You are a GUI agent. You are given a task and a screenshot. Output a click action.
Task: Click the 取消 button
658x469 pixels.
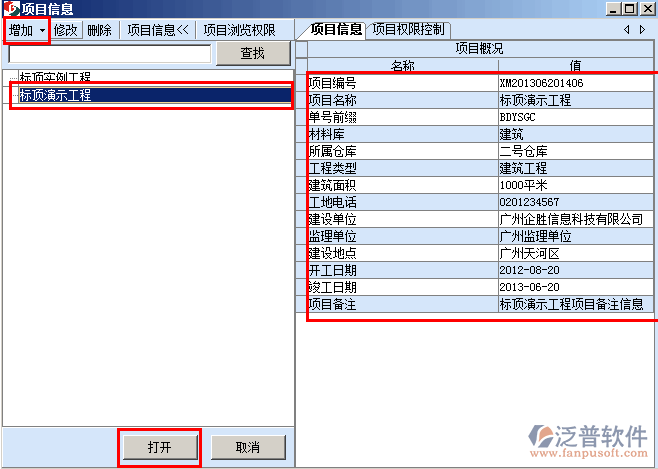[248, 447]
